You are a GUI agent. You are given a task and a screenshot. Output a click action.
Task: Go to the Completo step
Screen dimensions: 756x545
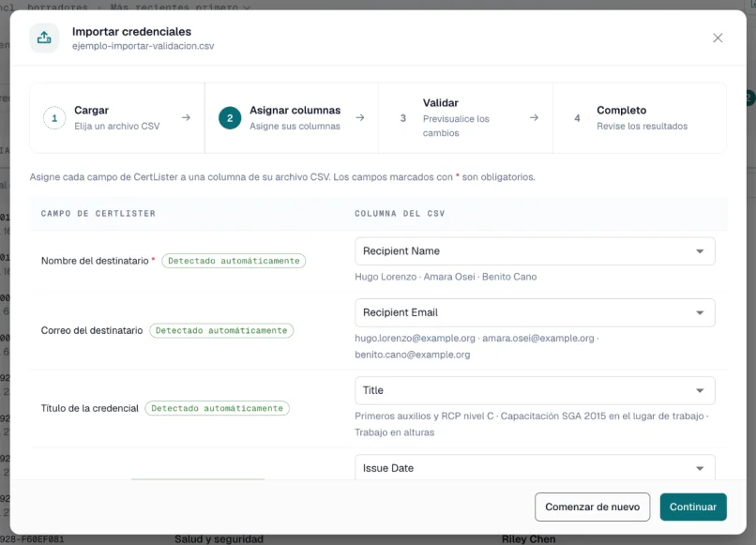(x=640, y=118)
